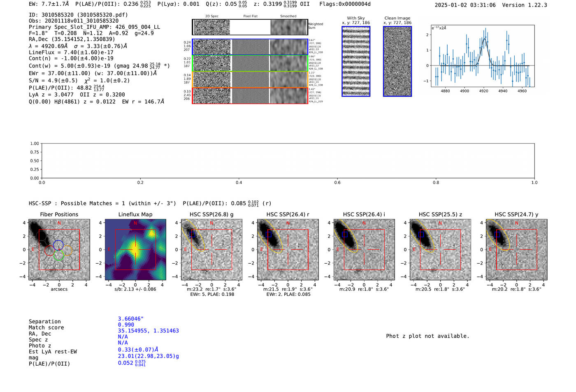Click the blue square marker in the g-band cutout
The height and width of the screenshot is (392, 576).
coord(192,234)
